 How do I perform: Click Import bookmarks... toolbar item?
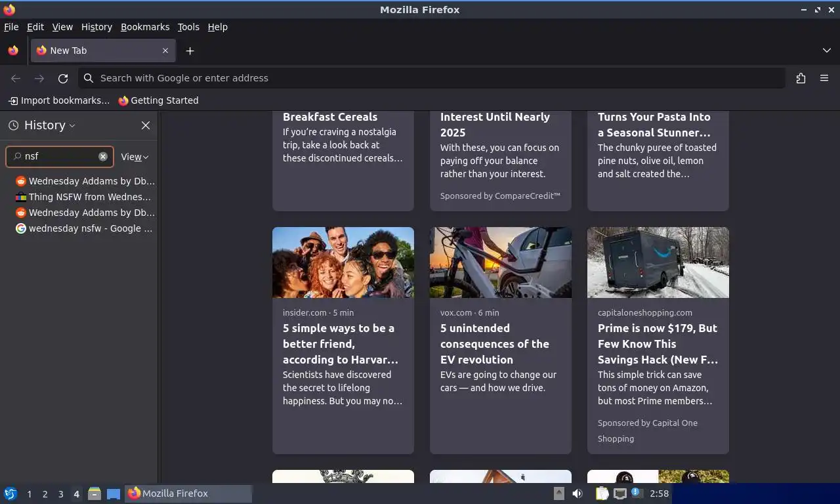[59, 100]
